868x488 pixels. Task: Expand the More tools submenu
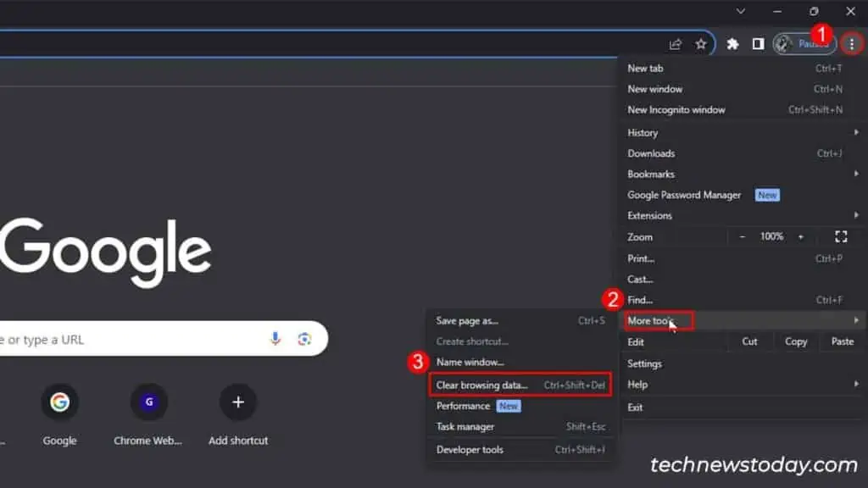point(742,321)
